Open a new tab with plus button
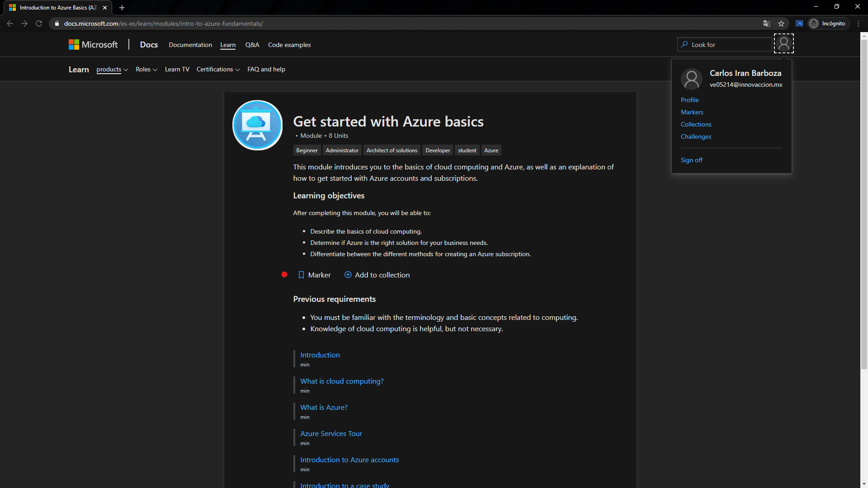 [122, 8]
